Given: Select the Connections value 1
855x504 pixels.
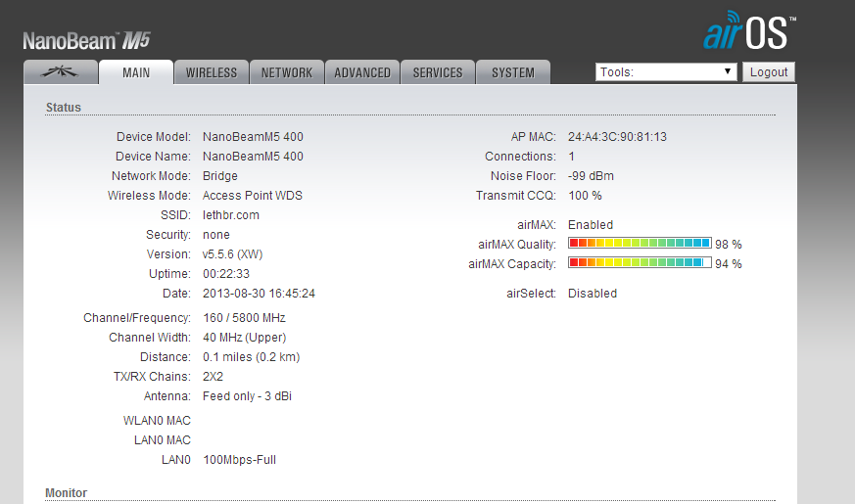Looking at the screenshot, I should pos(571,157).
